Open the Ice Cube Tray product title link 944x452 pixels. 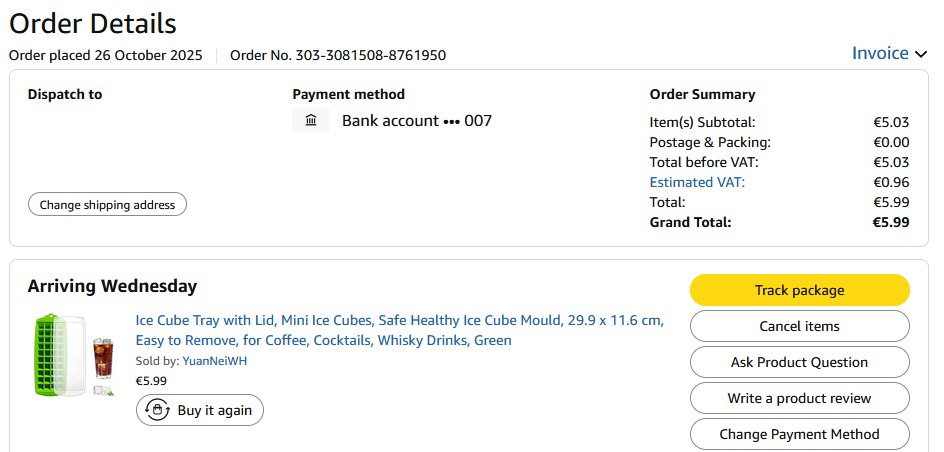pyautogui.click(x=399, y=330)
